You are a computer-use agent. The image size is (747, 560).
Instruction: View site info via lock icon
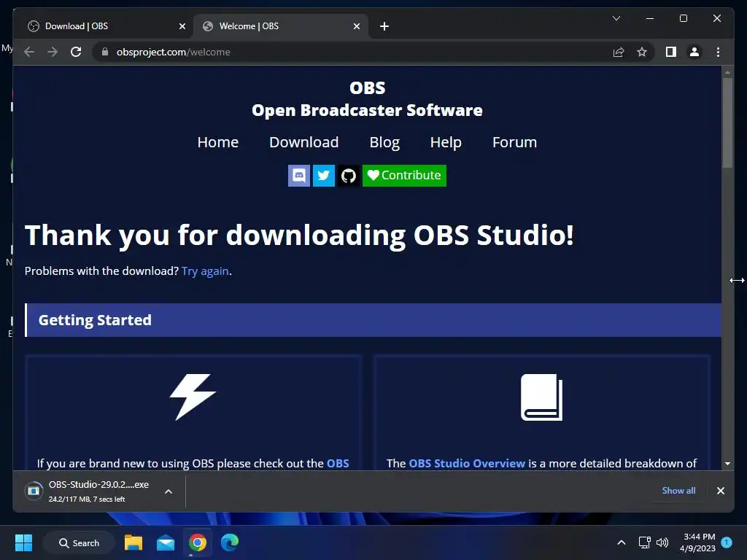tap(105, 52)
